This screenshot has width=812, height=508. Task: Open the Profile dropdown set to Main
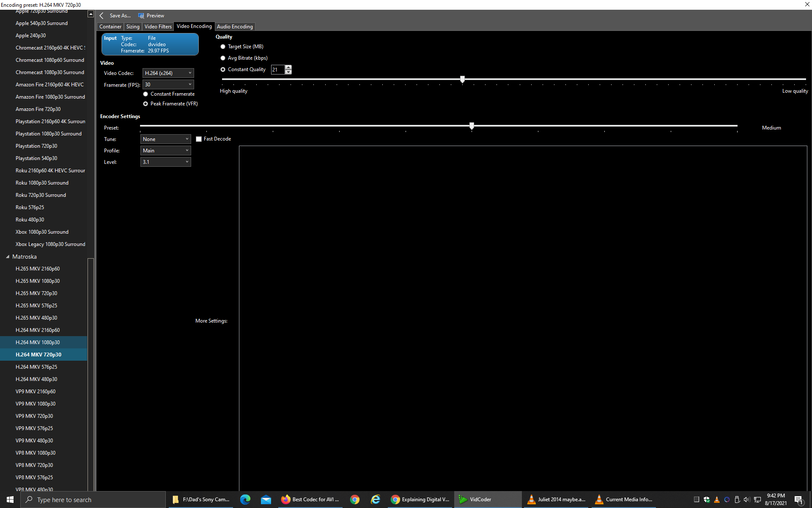[x=165, y=151]
